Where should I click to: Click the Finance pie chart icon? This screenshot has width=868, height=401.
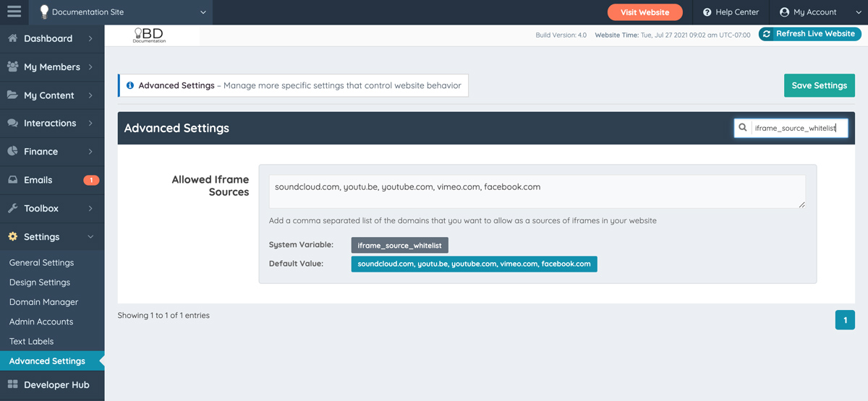tap(12, 151)
